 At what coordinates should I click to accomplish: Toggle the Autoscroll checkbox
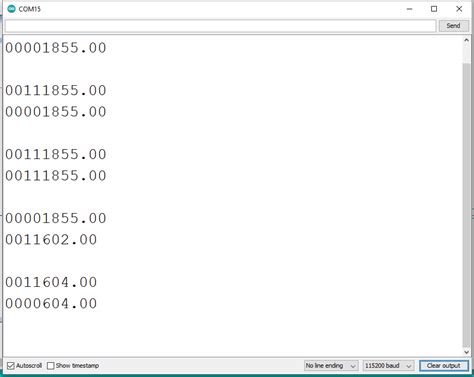(x=11, y=366)
